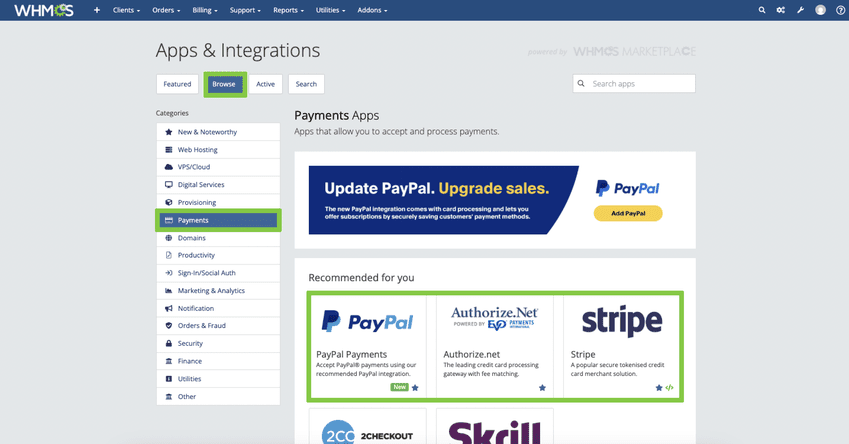Click the WHMCS logo
This screenshot has width=849, height=444.
[44, 10]
